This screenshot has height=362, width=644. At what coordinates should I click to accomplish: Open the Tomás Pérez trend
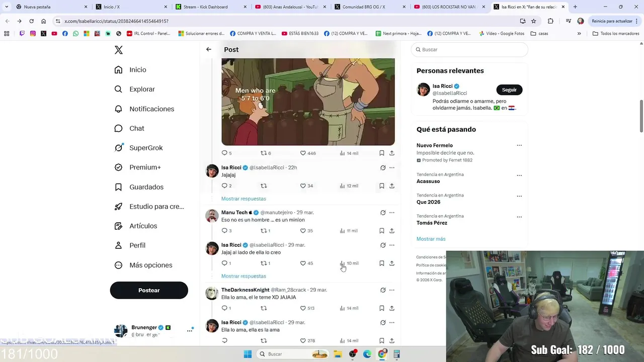(x=432, y=223)
